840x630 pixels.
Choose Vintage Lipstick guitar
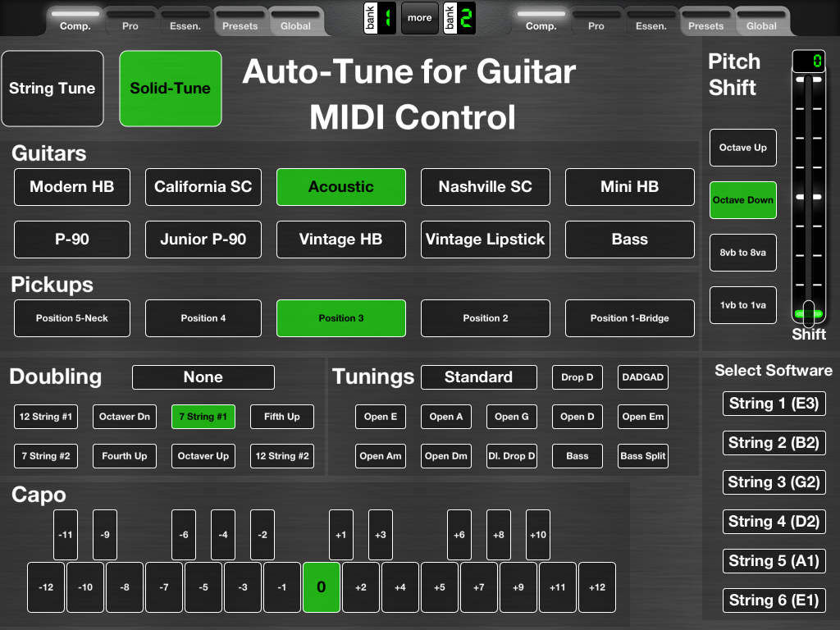pos(486,240)
